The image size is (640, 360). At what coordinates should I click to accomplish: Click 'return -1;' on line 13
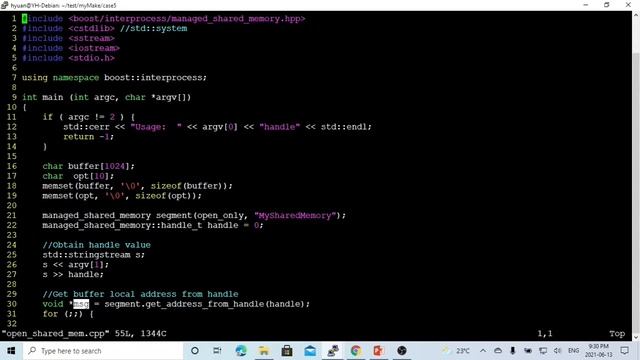click(89, 137)
